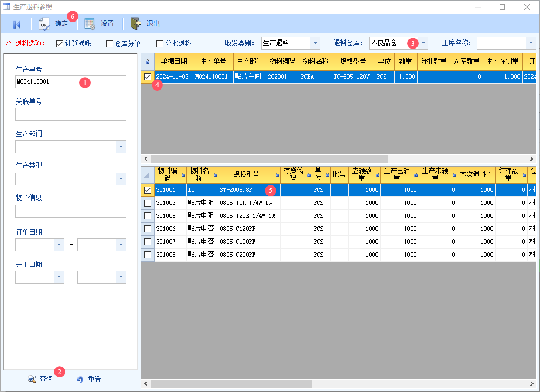Image resolution: width=540 pixels, height=392 pixels.
Task: Open 开工日期 start date picker
Action: click(59, 277)
